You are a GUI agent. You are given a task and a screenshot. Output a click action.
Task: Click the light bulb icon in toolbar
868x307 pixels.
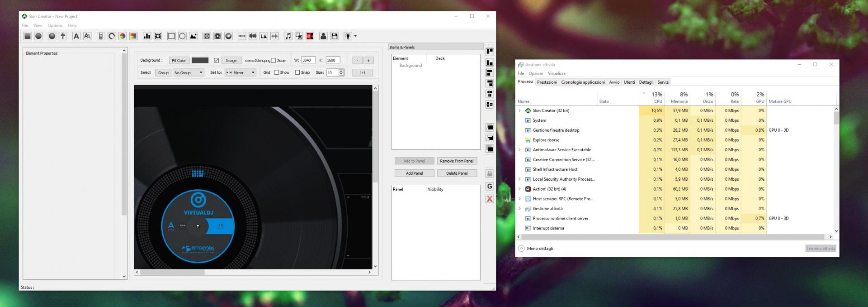(348, 36)
